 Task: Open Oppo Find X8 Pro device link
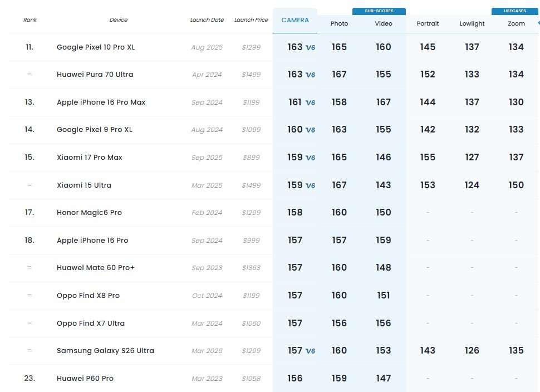[x=88, y=296]
